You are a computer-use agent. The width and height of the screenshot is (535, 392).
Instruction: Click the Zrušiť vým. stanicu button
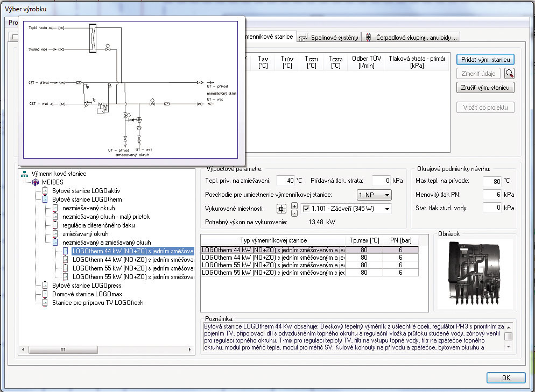(x=485, y=88)
